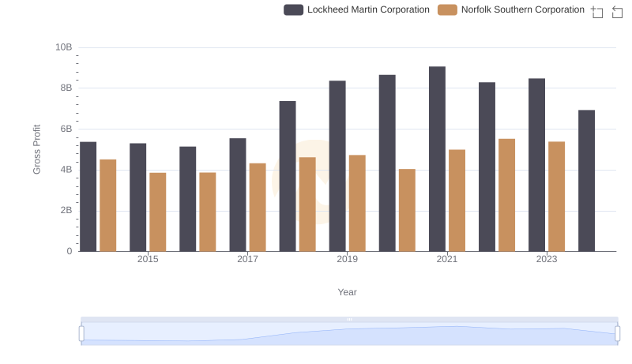Toggle Norfolk Southern Corporation legend label

(x=522, y=9)
